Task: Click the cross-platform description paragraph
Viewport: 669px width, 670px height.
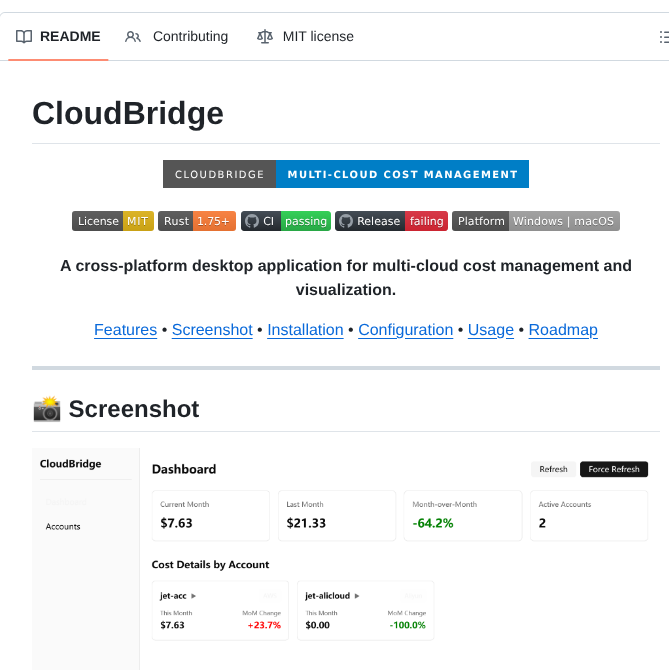Action: tap(346, 278)
